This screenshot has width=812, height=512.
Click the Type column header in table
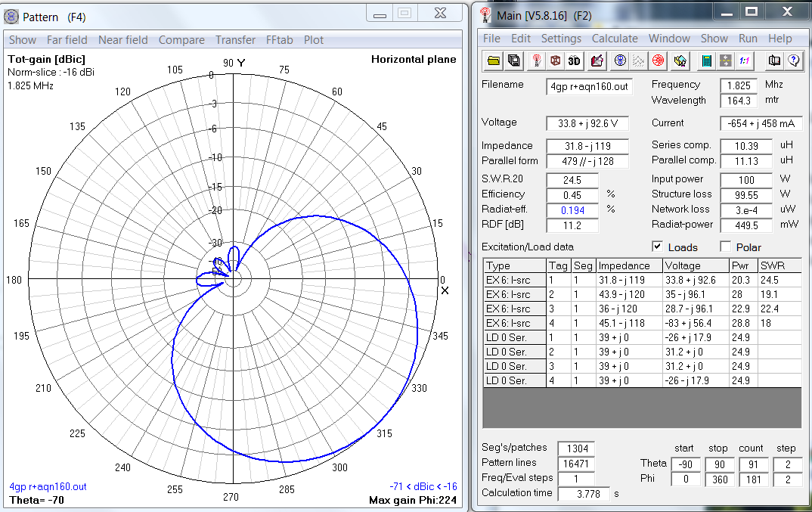[x=515, y=266]
